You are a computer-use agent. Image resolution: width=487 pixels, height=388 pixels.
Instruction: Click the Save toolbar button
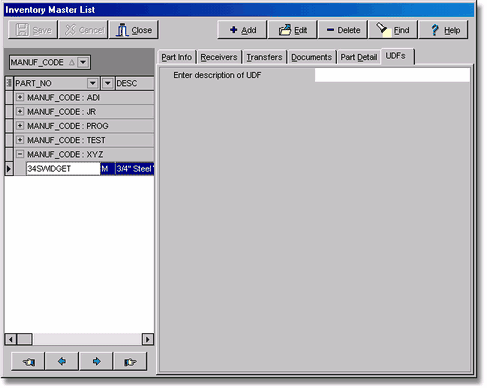[x=33, y=30]
